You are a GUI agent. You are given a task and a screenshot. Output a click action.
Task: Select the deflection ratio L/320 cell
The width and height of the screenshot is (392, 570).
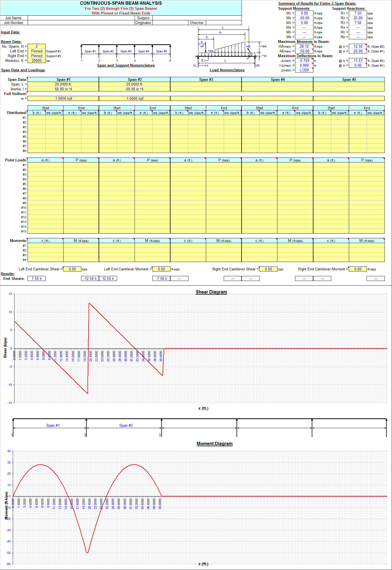pos(304,70)
